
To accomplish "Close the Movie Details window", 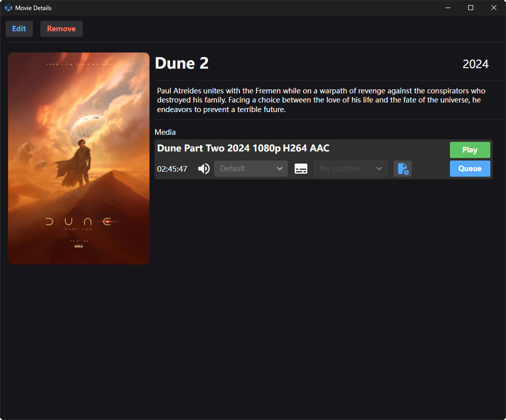I will coord(494,8).
